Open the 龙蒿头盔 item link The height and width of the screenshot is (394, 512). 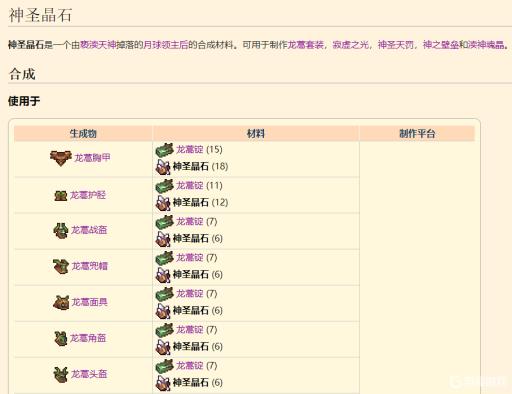tap(89, 374)
